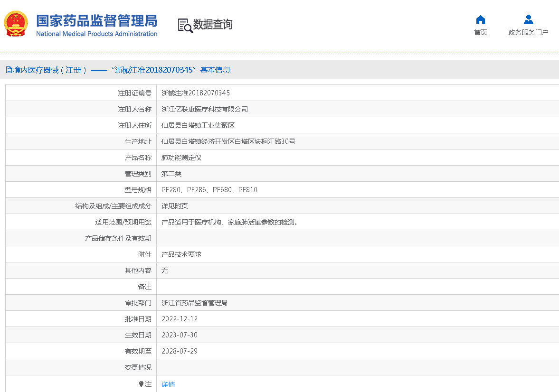Click the 数据查询 magnifier document icon
The image size is (559, 392).
pos(185,25)
